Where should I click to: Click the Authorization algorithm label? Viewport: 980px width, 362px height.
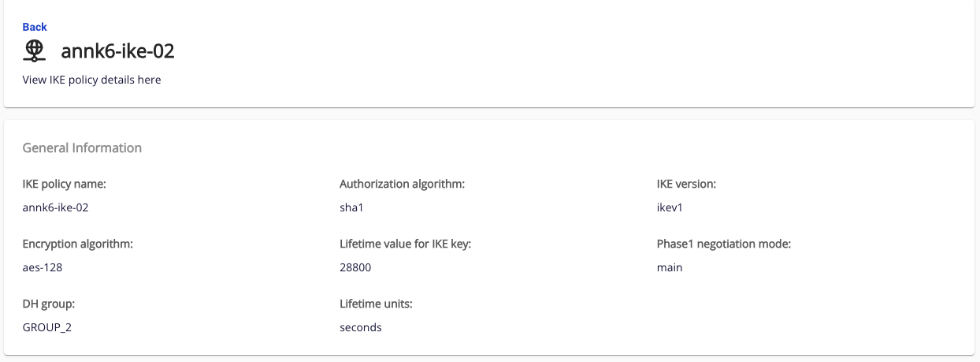[402, 184]
